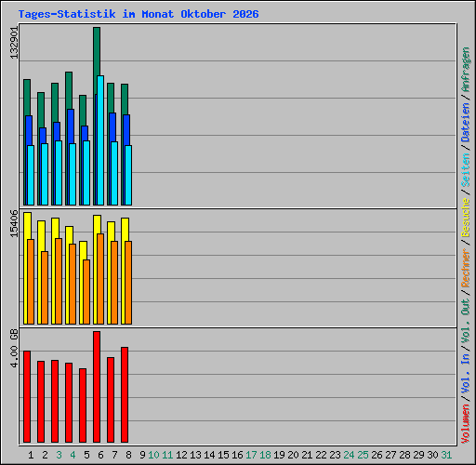Click the Seiten legend label
Screen dimensions: 476x465
point(466,170)
